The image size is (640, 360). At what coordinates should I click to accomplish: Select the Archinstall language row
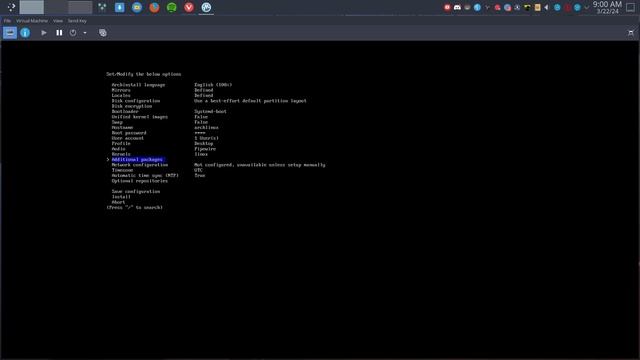tap(138, 84)
